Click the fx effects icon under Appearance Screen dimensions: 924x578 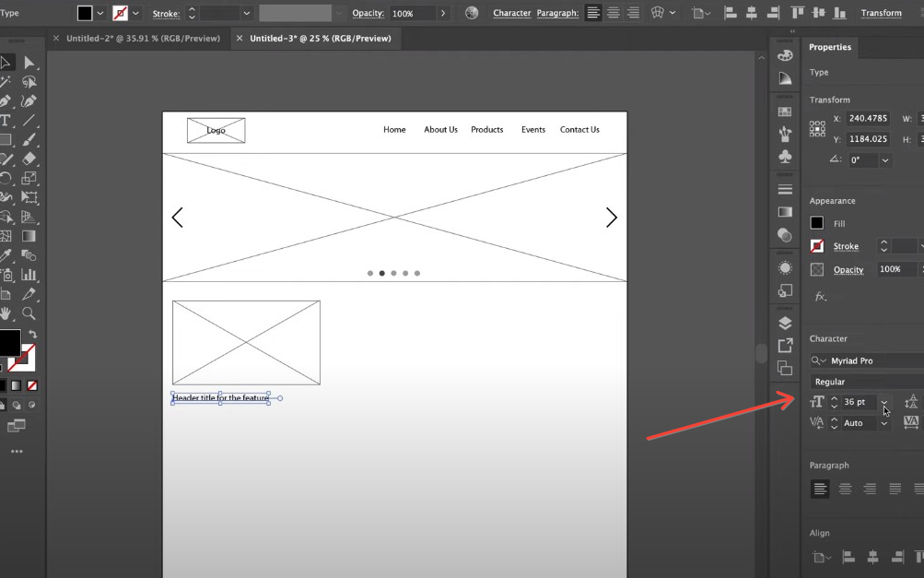click(820, 296)
